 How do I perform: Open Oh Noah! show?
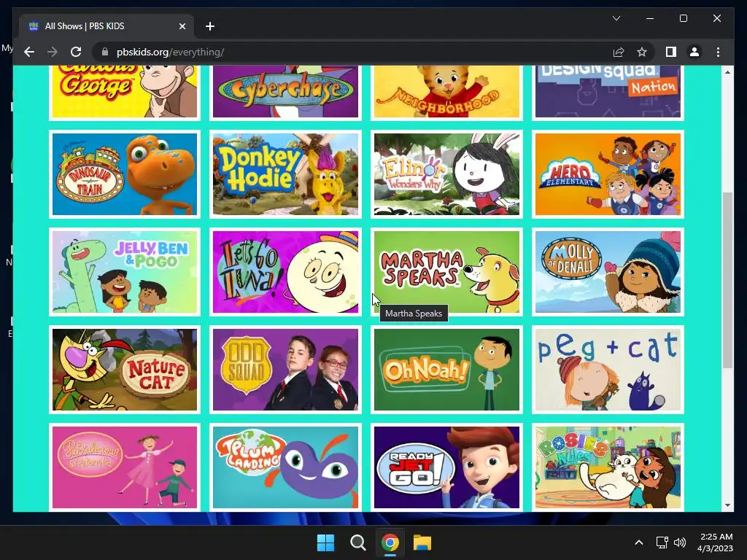click(446, 370)
